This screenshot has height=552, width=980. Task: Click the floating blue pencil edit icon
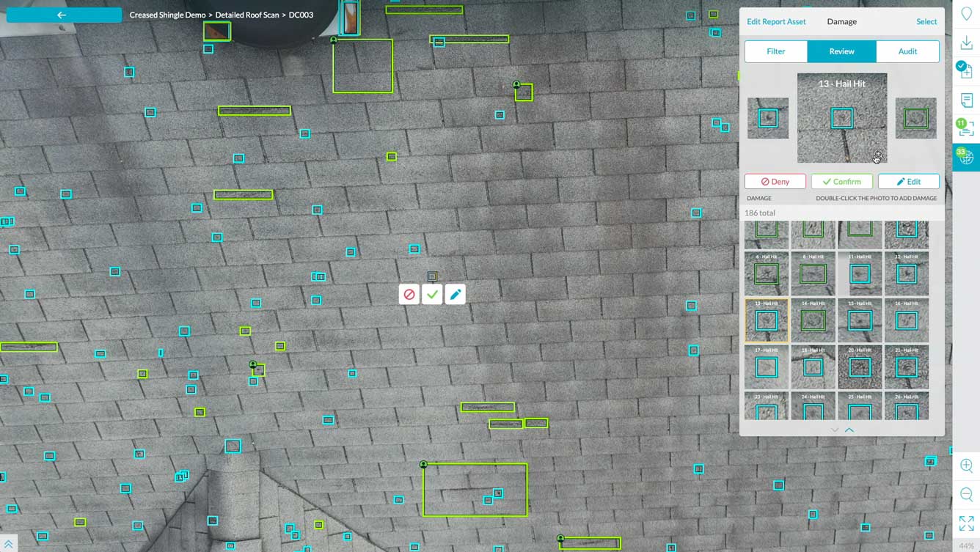(x=455, y=295)
